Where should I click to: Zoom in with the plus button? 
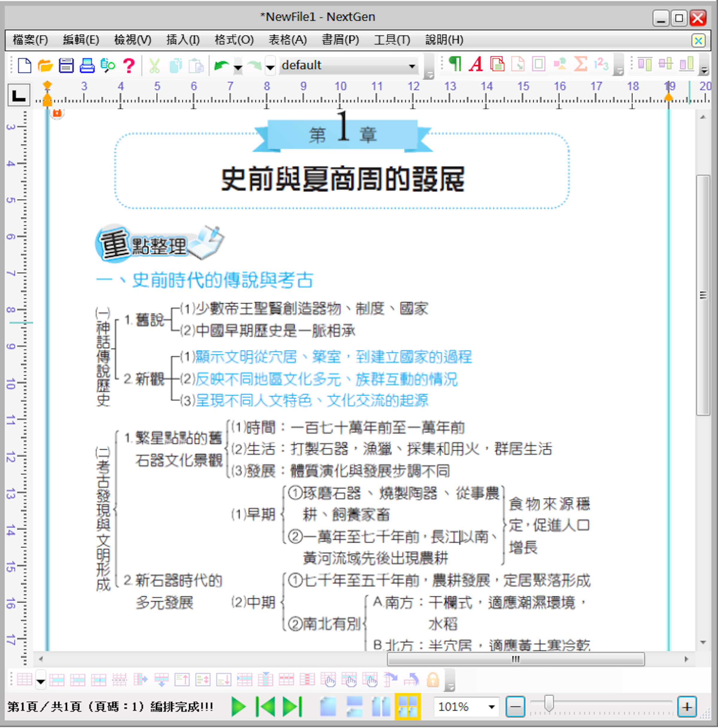click(x=687, y=707)
